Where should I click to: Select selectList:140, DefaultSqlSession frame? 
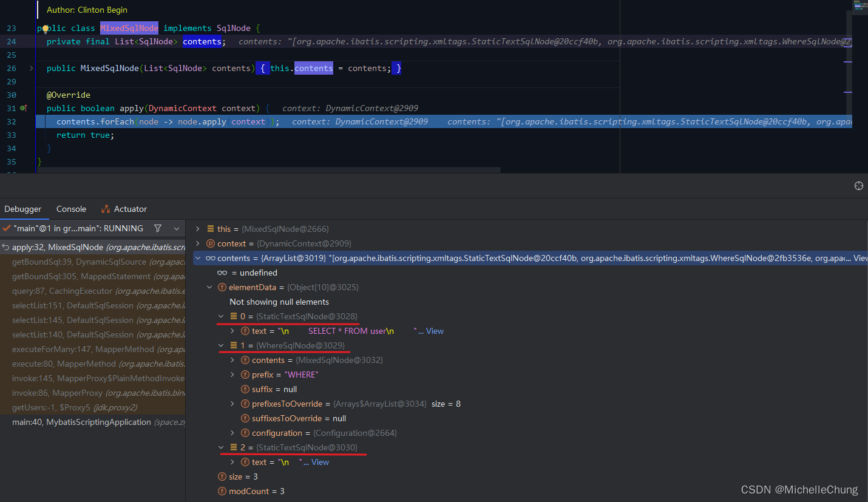(x=92, y=334)
